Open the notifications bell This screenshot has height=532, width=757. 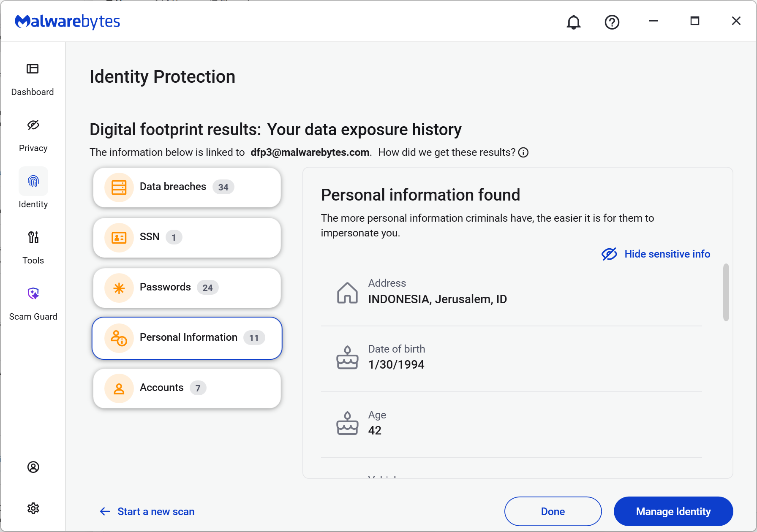[x=573, y=22]
